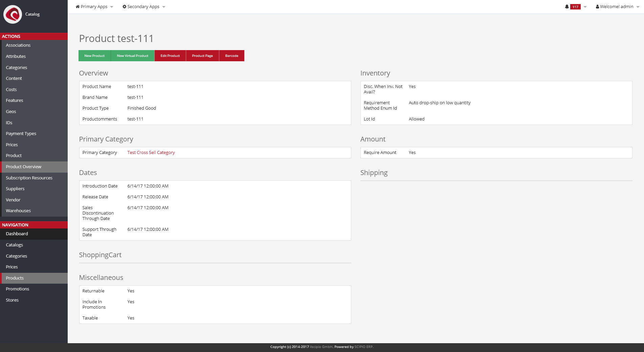Open the 117 notifications badge
This screenshot has height=352, width=644.
[x=575, y=7]
